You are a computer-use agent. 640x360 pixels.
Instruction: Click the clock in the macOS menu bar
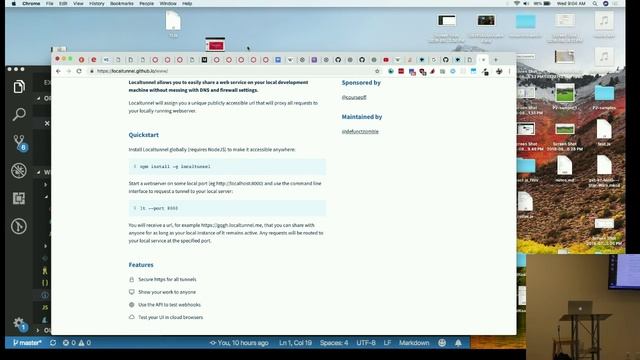(571, 3)
